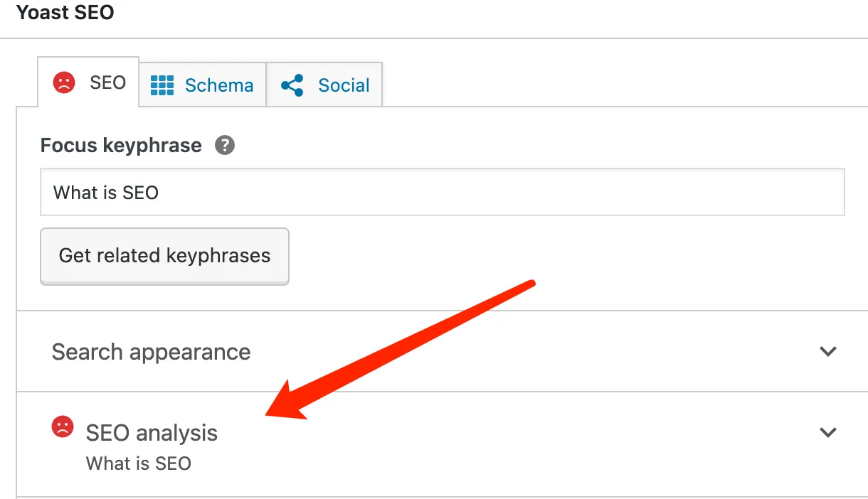This screenshot has height=499, width=868.
Task: Expand SEO analysis using its chevron arrow
Action: (x=827, y=432)
